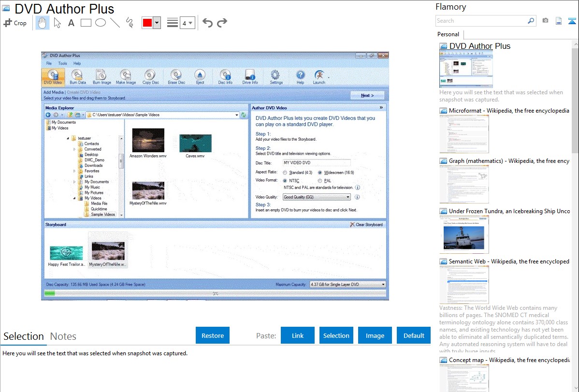Open the line style icon

point(173,23)
